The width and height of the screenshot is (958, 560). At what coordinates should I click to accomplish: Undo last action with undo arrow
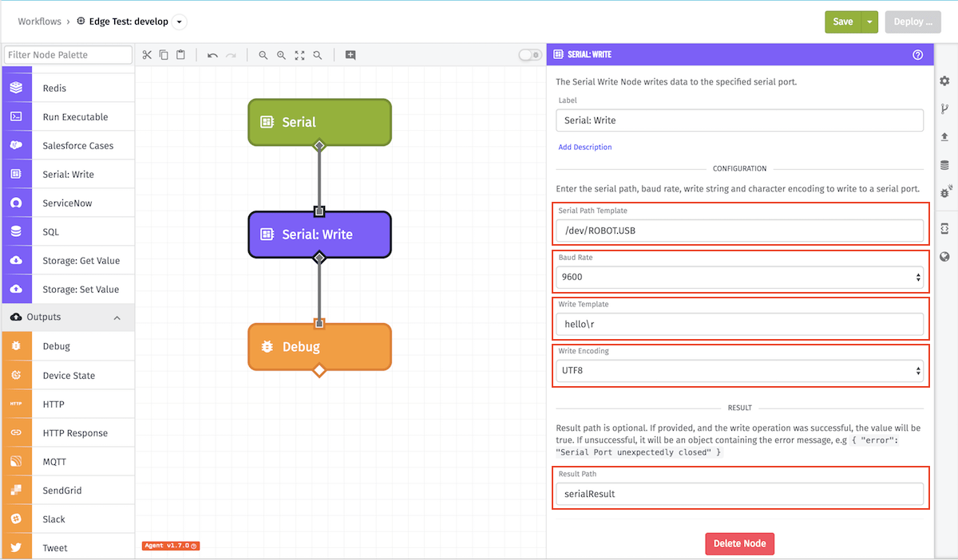212,55
